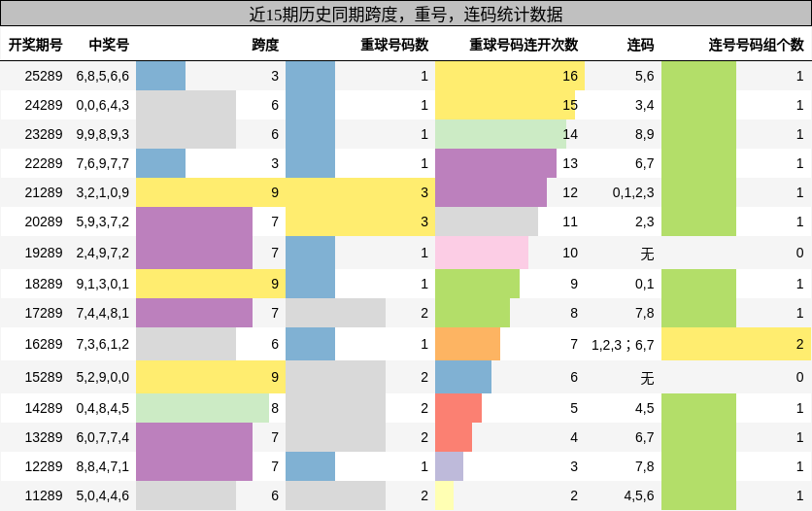The image size is (812, 511).
Task: Click the yellow bar valued 15
Action: click(505, 105)
